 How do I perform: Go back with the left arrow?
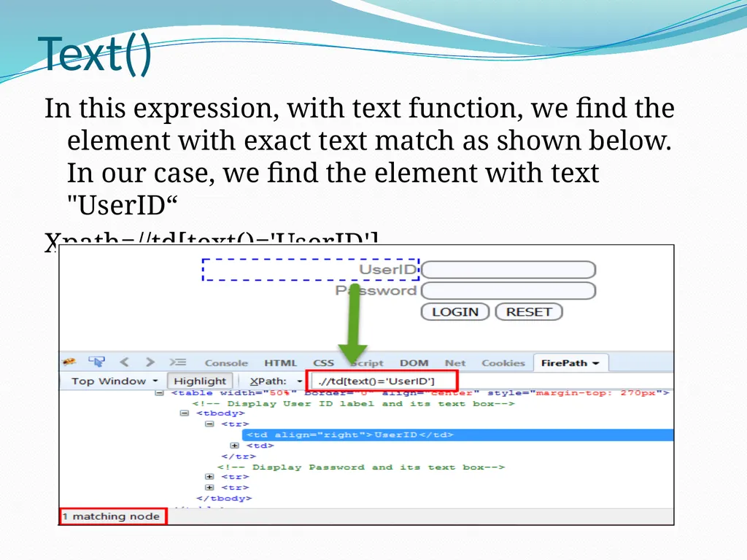(124, 362)
